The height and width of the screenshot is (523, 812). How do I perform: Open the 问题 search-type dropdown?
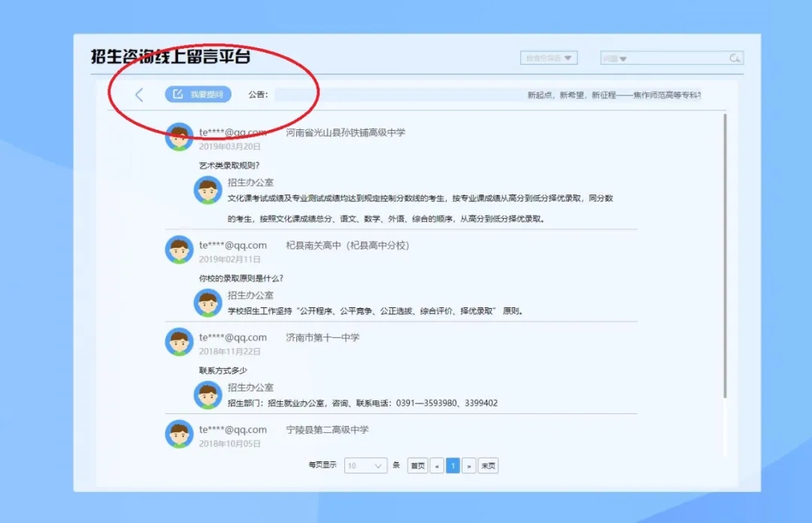[615, 59]
